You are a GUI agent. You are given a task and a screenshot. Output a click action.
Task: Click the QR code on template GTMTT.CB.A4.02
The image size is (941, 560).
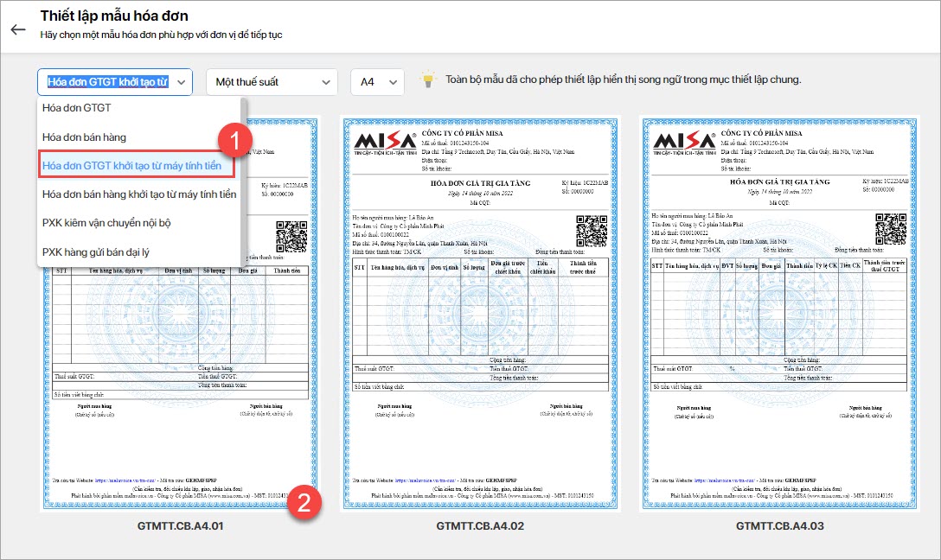click(591, 231)
